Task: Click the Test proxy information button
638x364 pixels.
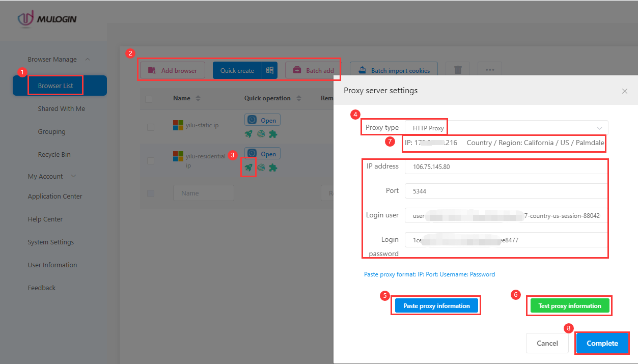Action: click(570, 305)
